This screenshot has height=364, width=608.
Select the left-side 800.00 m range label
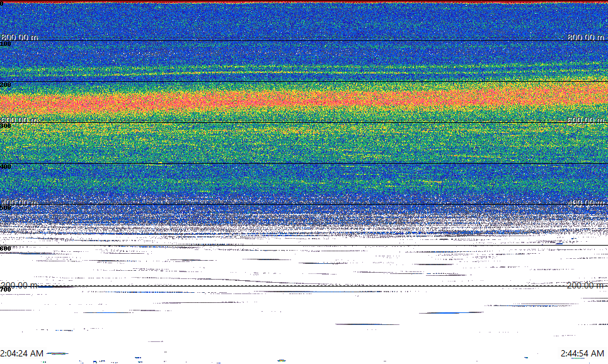coord(20,37)
